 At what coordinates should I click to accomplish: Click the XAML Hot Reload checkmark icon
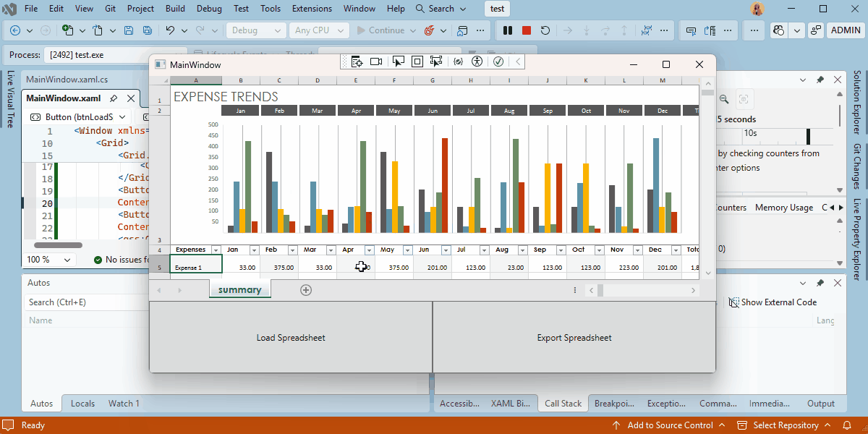pyautogui.click(x=498, y=61)
